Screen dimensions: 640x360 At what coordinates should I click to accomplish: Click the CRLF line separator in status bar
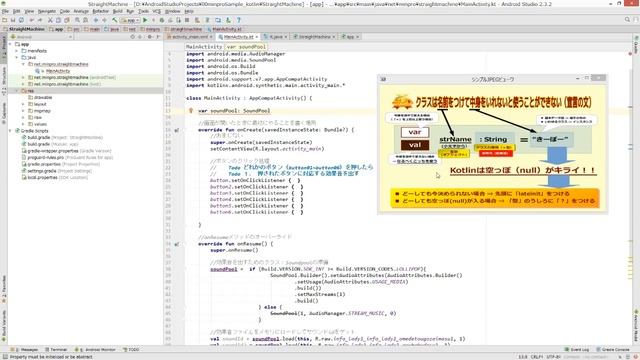point(536,357)
